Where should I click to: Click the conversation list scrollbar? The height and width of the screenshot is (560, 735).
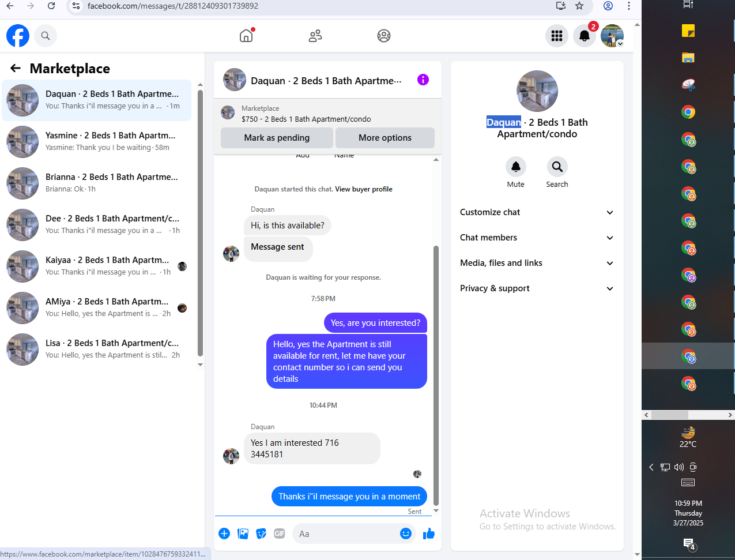[200, 222]
